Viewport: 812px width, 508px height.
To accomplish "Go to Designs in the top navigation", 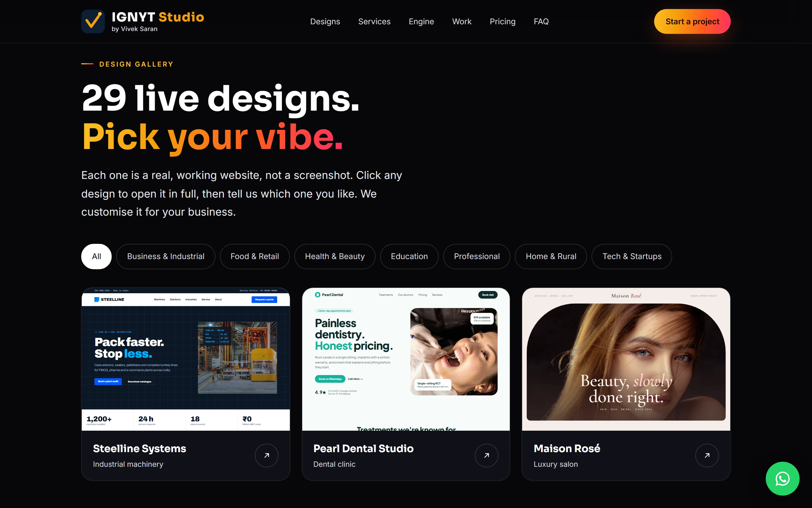I will [x=325, y=21].
